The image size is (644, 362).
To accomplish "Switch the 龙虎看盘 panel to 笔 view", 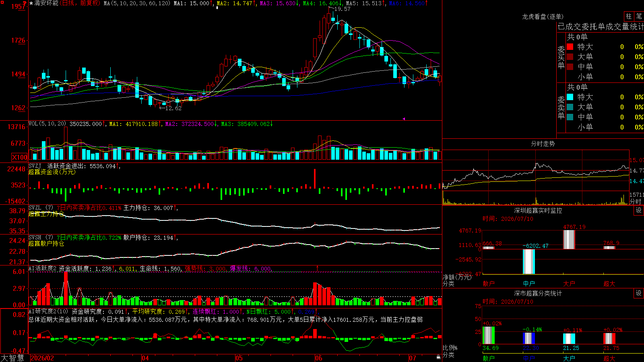I will [x=639, y=16].
